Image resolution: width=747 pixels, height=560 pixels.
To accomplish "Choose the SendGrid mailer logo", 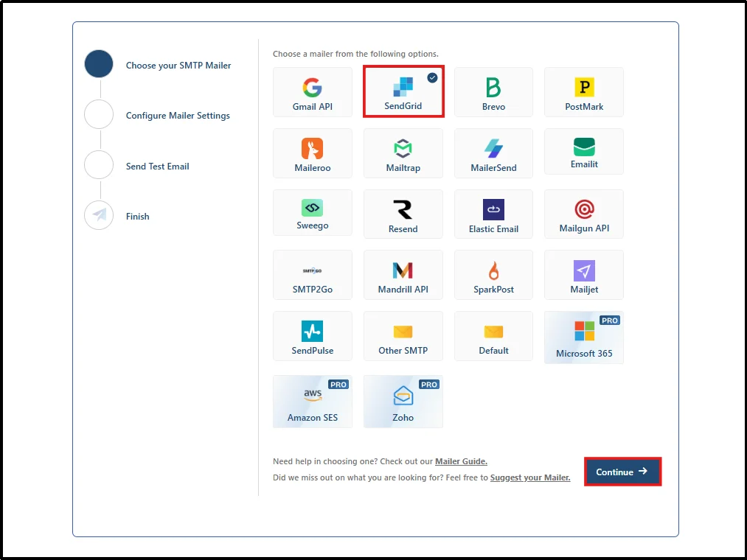I will (403, 86).
